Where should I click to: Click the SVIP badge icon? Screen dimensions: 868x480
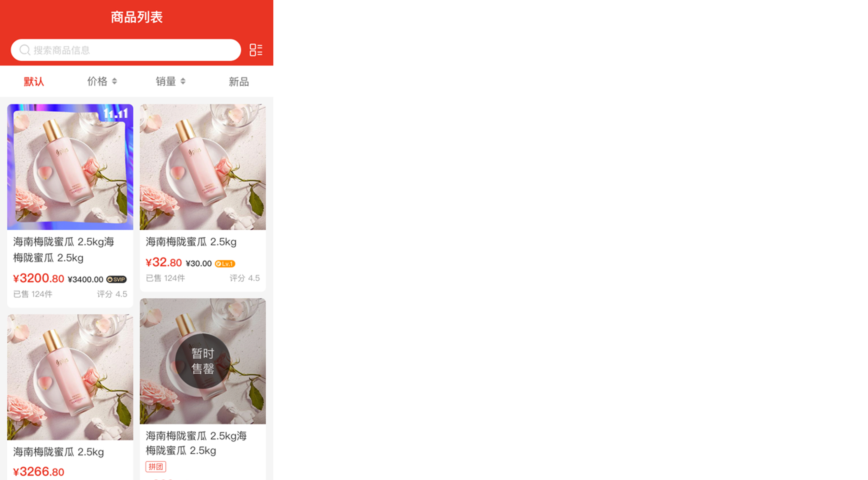(x=117, y=279)
